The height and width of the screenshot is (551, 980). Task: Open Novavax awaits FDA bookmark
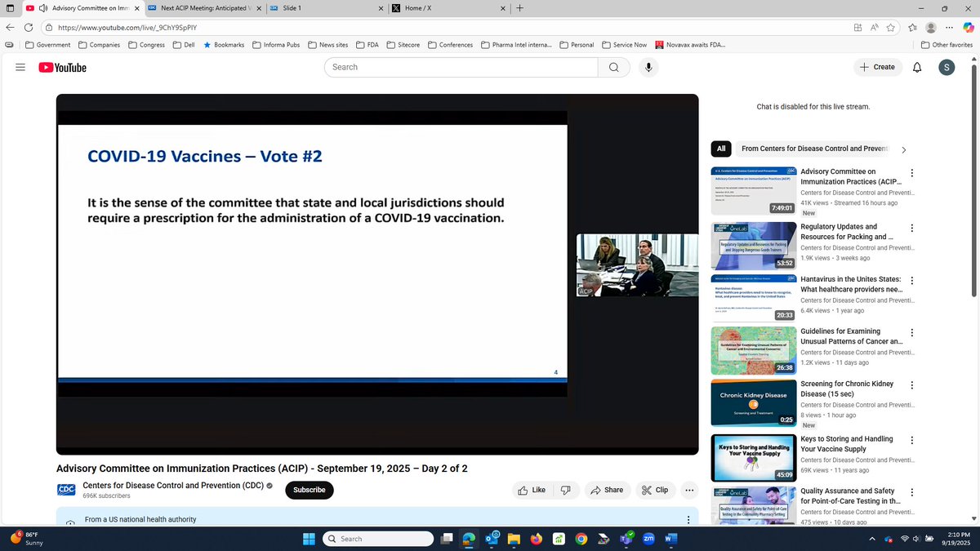[690, 45]
